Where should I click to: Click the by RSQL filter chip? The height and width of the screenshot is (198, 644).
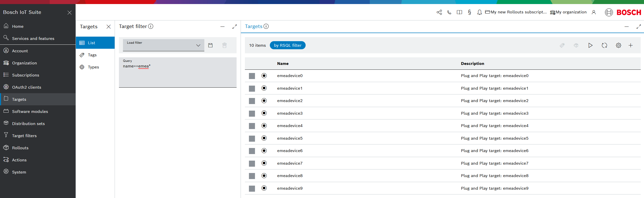287,45
